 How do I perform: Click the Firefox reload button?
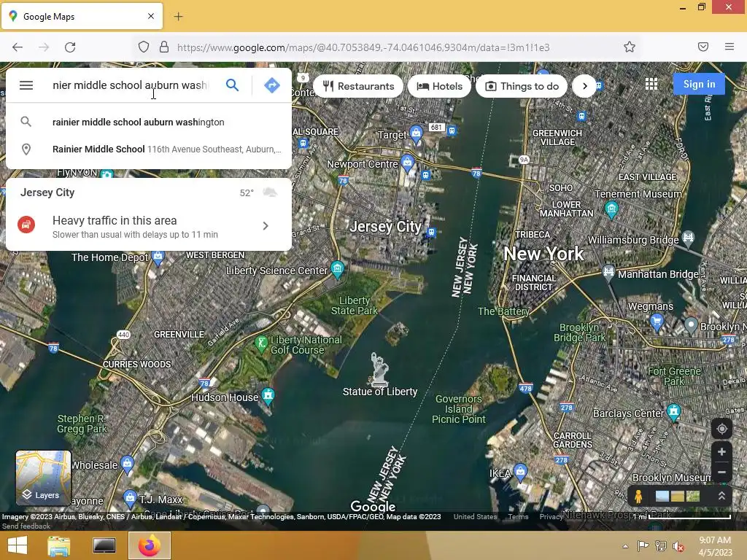[70, 47]
